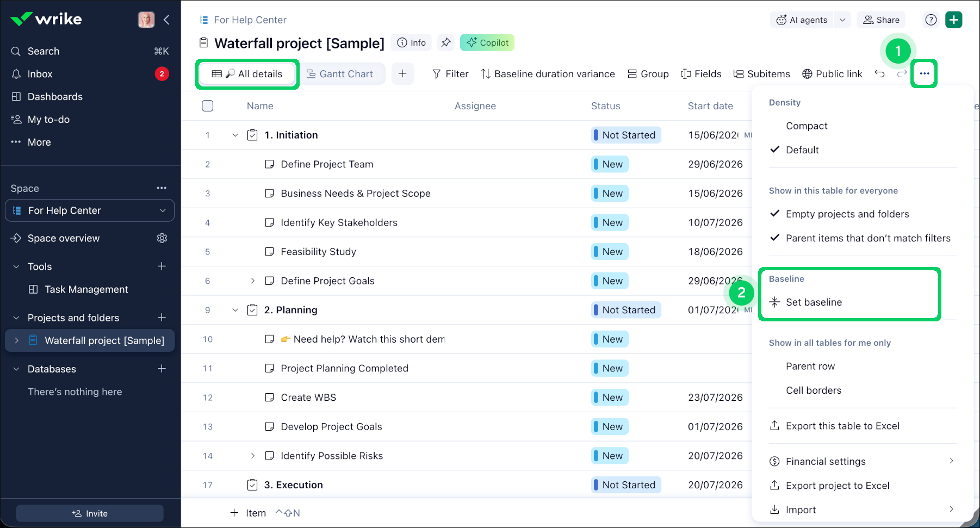Tick the select-all checkbox in header
The image size is (980, 528).
pos(207,106)
